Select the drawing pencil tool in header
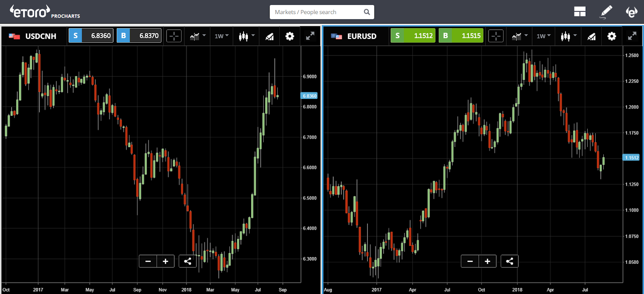The image size is (644, 294). [606, 12]
